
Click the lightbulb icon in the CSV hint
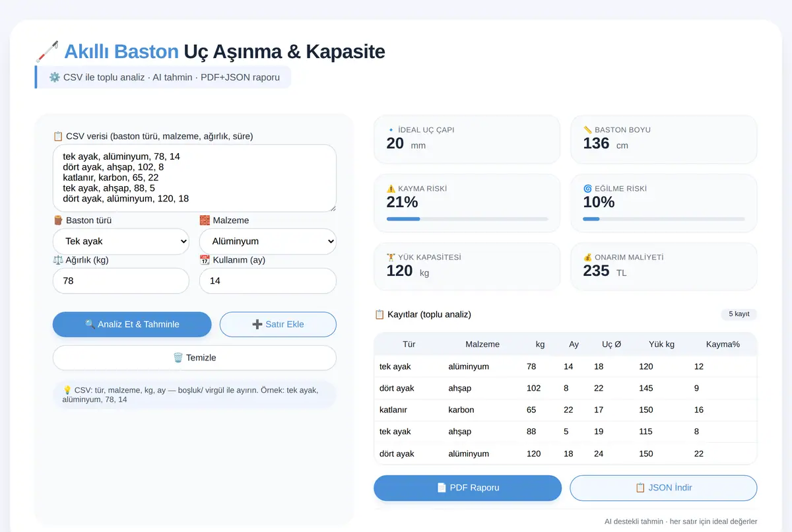(67, 390)
